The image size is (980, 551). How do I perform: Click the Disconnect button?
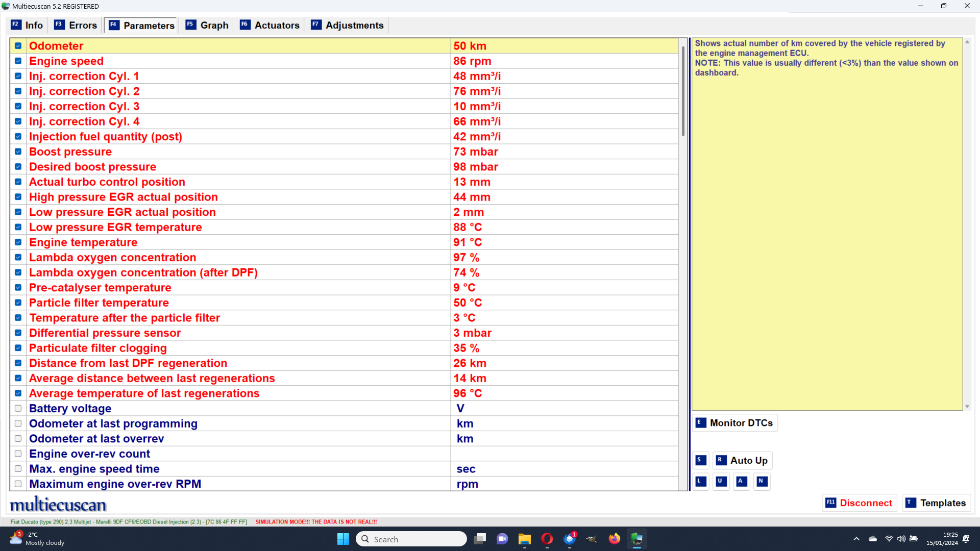(x=859, y=503)
